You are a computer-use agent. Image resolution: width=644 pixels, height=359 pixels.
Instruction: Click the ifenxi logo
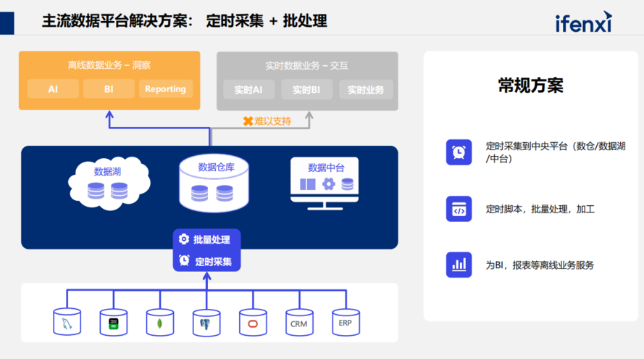click(x=583, y=22)
